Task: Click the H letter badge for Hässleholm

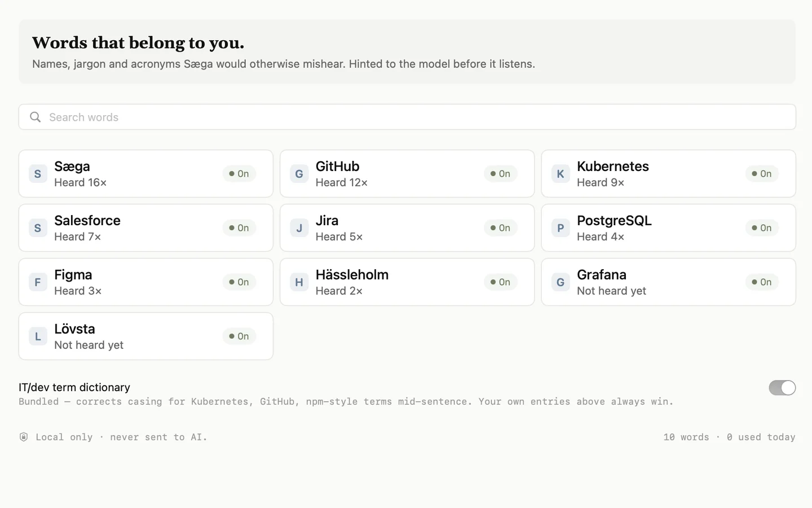Action: 299,282
